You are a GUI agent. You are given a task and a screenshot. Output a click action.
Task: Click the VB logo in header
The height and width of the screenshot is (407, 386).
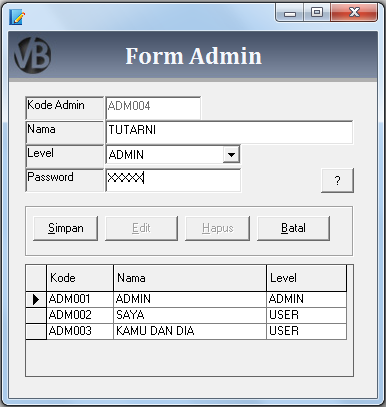(x=33, y=55)
